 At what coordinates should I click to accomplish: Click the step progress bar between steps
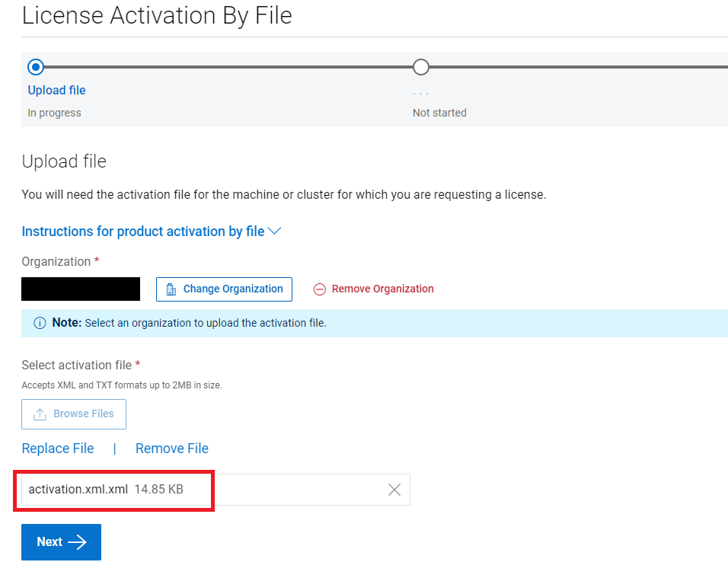228,67
